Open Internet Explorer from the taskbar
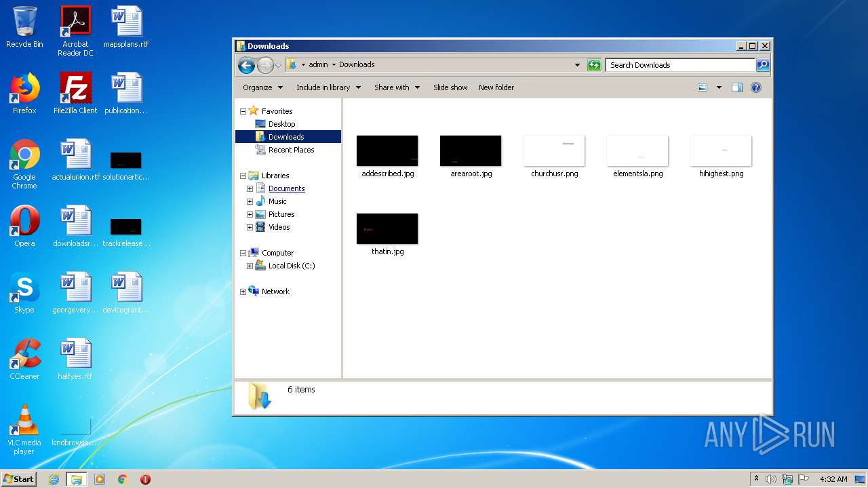 click(x=54, y=479)
